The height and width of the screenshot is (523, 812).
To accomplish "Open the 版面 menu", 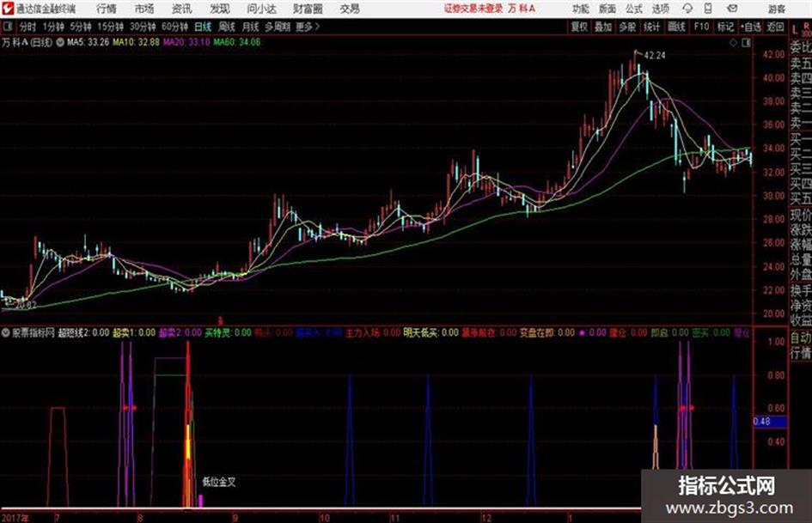I will [x=607, y=9].
